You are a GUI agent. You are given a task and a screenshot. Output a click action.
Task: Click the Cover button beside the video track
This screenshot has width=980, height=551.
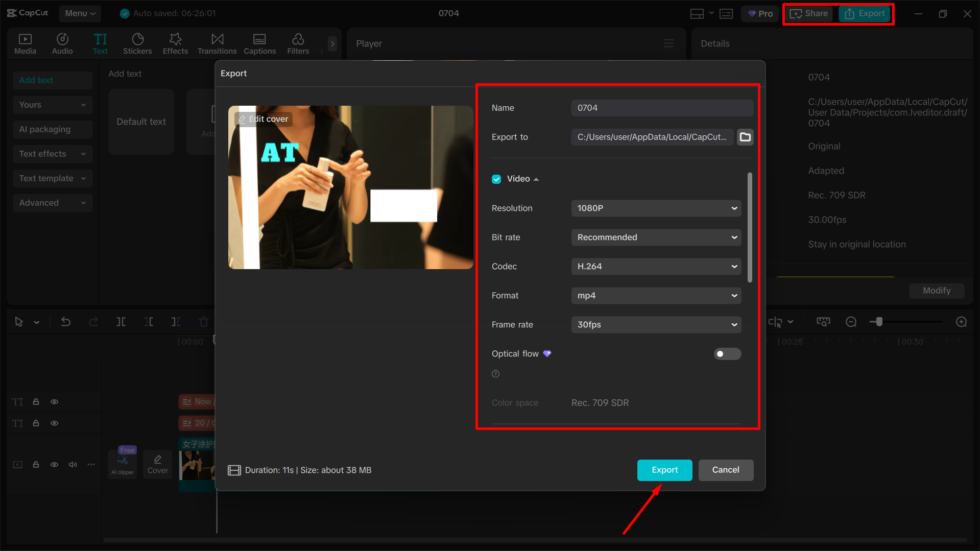[x=158, y=464]
